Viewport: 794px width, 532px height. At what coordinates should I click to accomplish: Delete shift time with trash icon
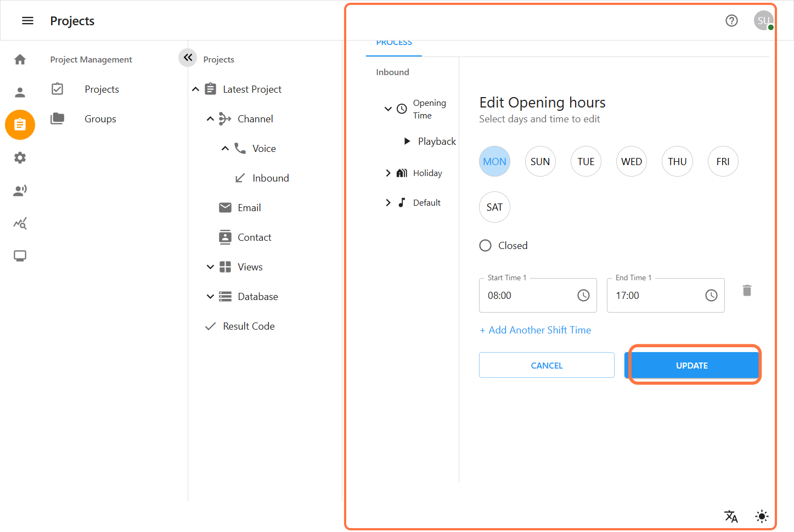click(747, 291)
